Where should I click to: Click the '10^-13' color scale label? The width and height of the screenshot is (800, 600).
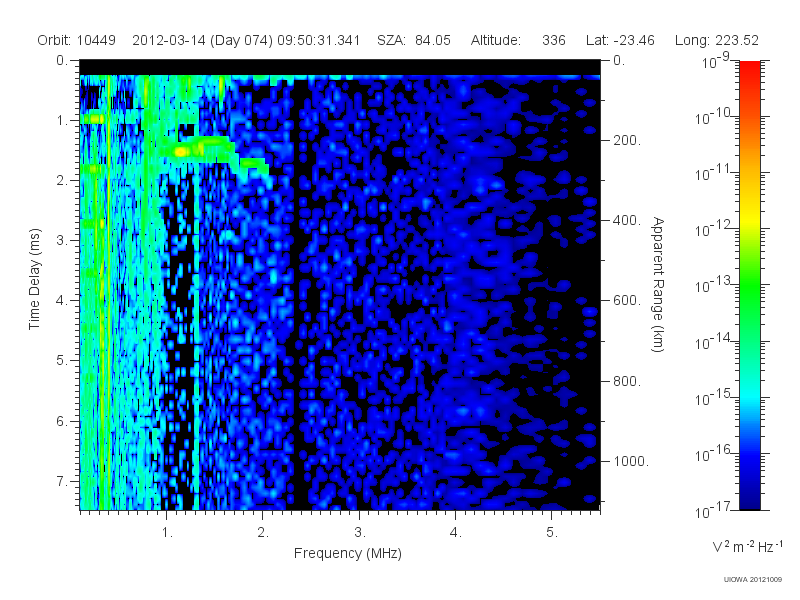tap(712, 285)
